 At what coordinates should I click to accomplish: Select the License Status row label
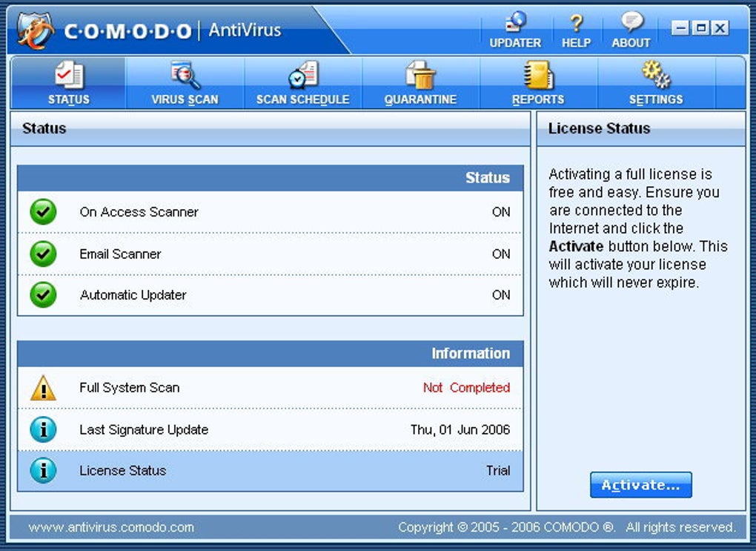tap(122, 470)
